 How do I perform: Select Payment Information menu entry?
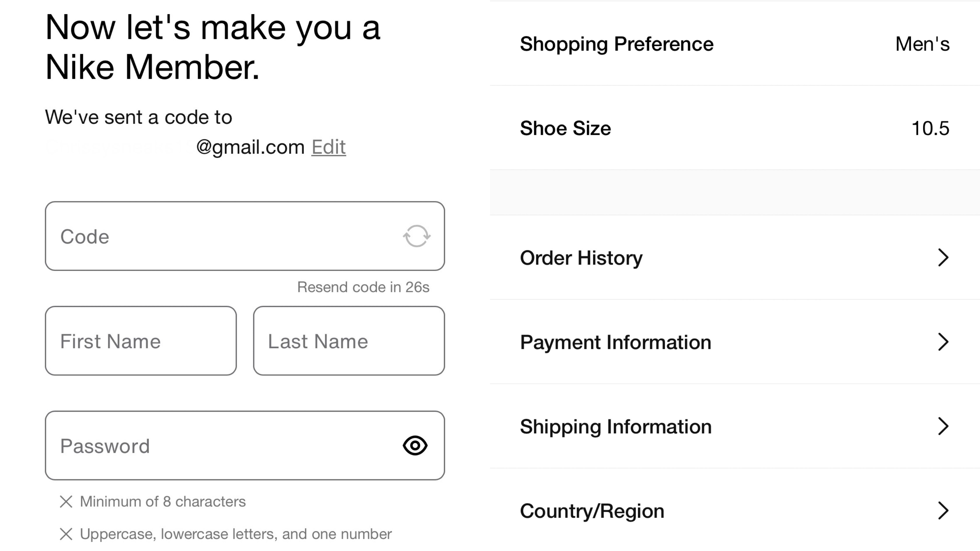tap(616, 342)
